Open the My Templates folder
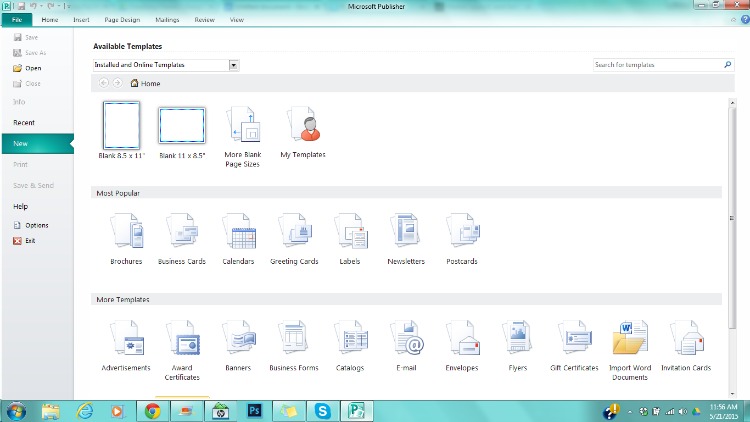The width and height of the screenshot is (750, 422). pos(303,133)
